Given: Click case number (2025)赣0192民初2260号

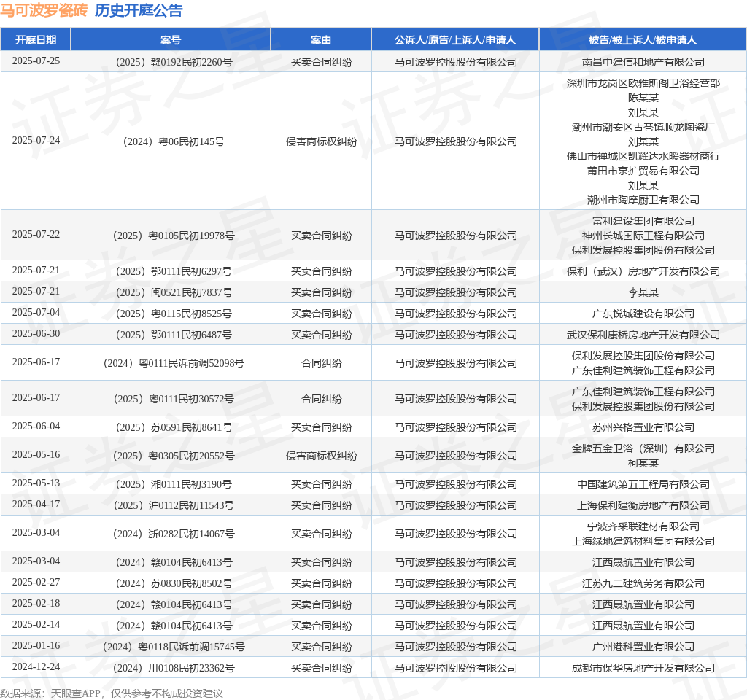Looking at the screenshot, I should (x=174, y=62).
